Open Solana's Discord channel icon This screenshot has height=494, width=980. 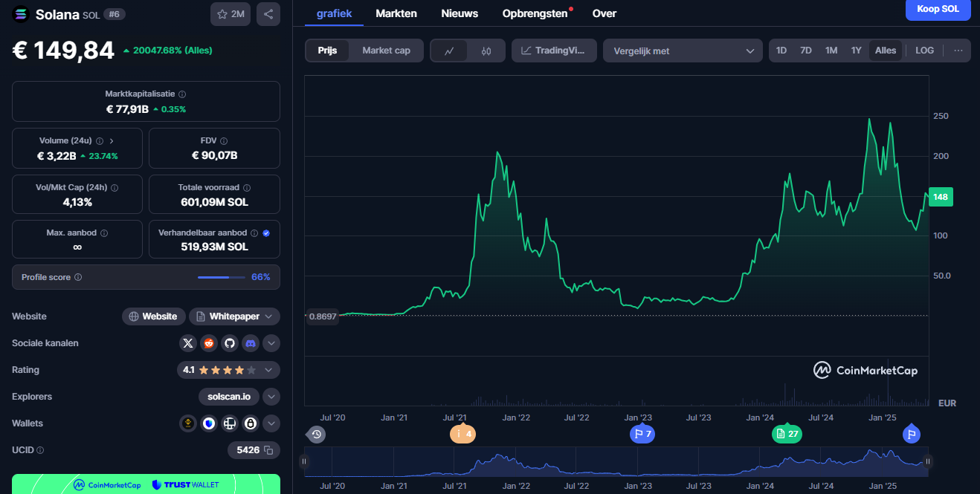[251, 343]
